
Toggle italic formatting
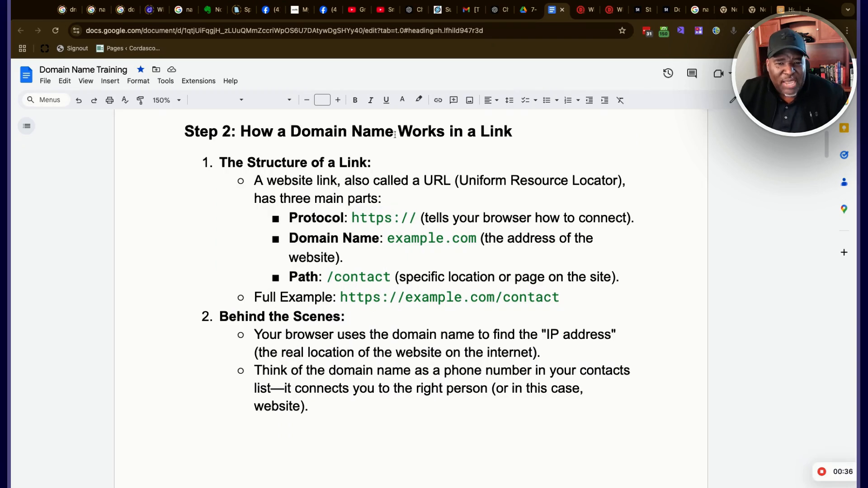point(370,100)
